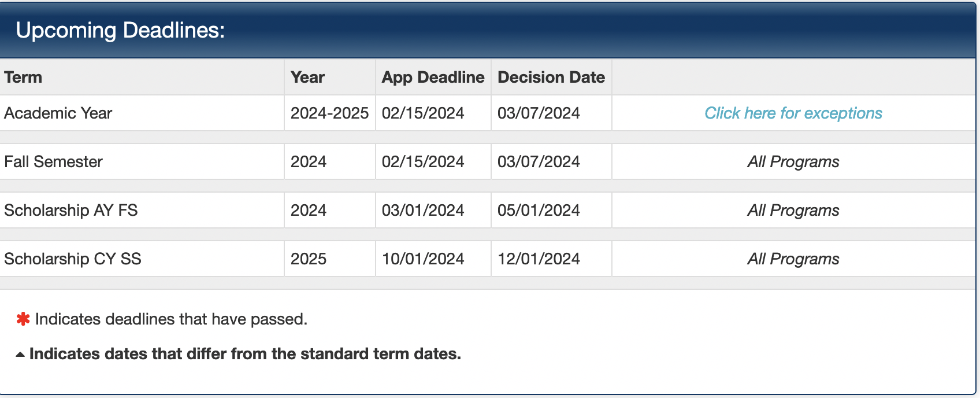Viewport: 980px width, 398px height.
Task: Click the Scholarship CY SS row label
Action: click(x=73, y=259)
